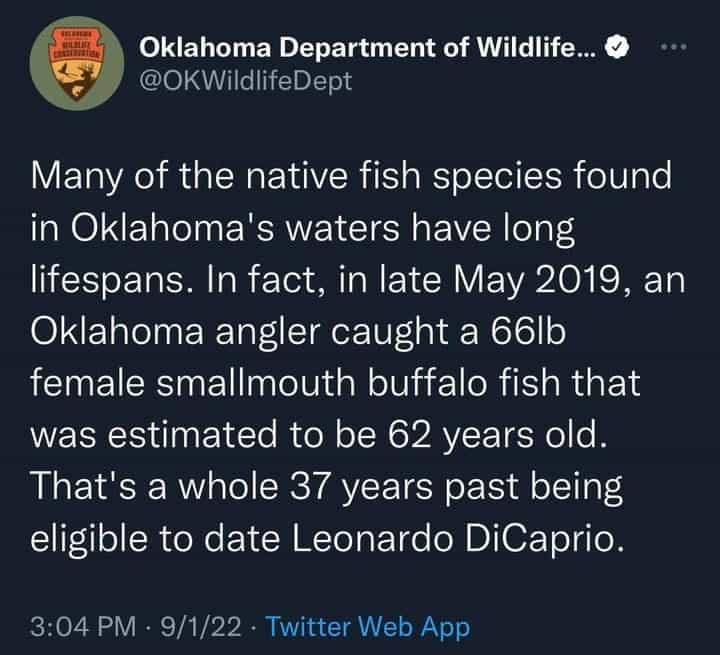Open the Twitter Web App source link

click(370, 627)
